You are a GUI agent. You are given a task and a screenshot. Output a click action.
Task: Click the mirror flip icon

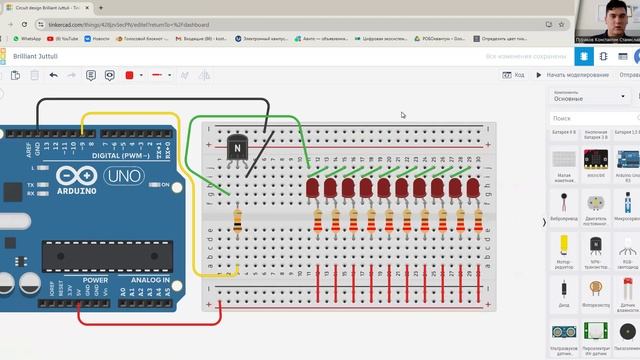point(204,75)
